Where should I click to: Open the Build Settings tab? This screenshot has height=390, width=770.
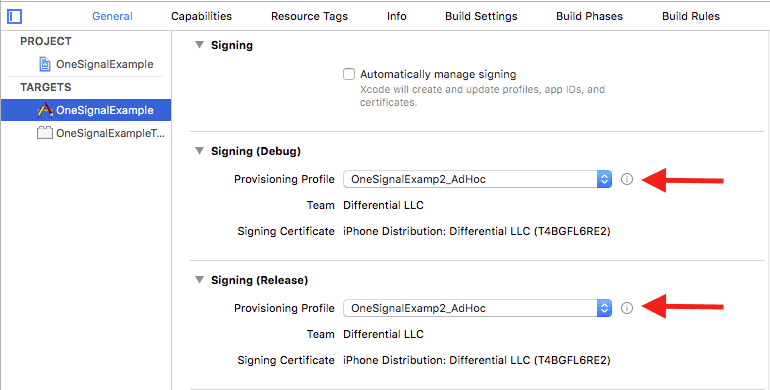pyautogui.click(x=481, y=16)
